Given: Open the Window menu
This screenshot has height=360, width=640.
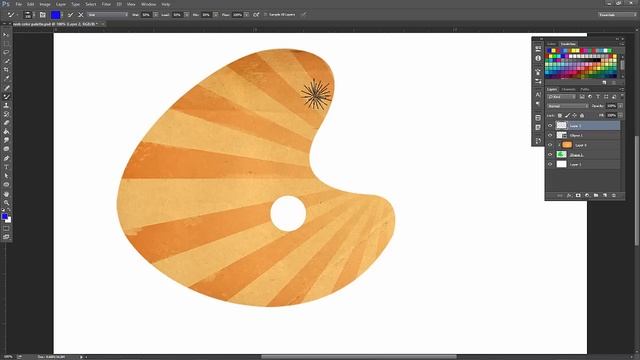Looking at the screenshot, I should [x=149, y=4].
